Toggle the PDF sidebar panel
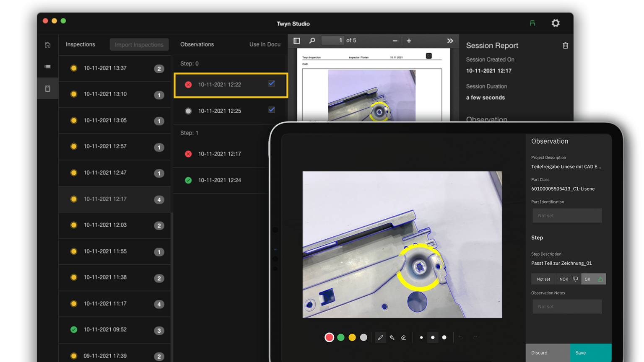This screenshot has width=644, height=362. (x=296, y=41)
